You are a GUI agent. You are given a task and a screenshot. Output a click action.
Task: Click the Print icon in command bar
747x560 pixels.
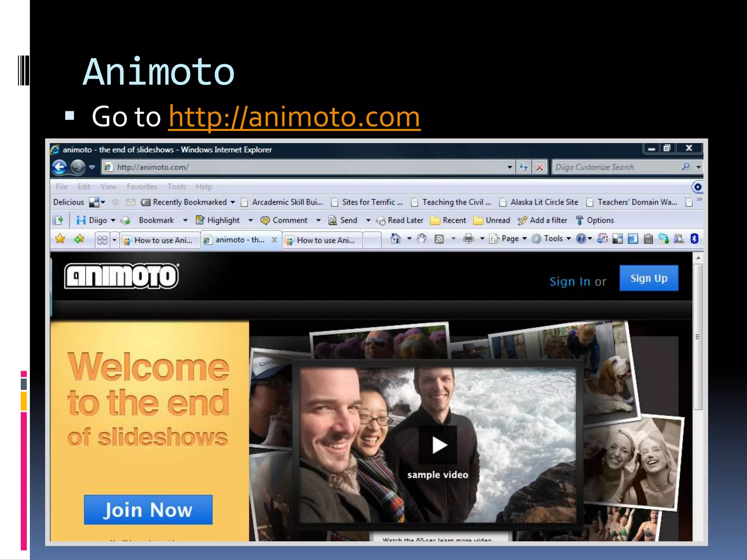(x=468, y=239)
